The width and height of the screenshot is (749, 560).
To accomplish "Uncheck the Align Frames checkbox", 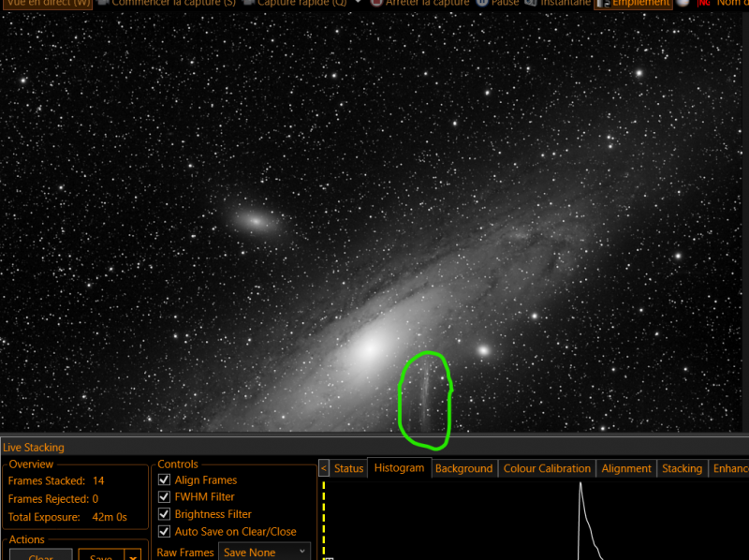I will pos(165,479).
